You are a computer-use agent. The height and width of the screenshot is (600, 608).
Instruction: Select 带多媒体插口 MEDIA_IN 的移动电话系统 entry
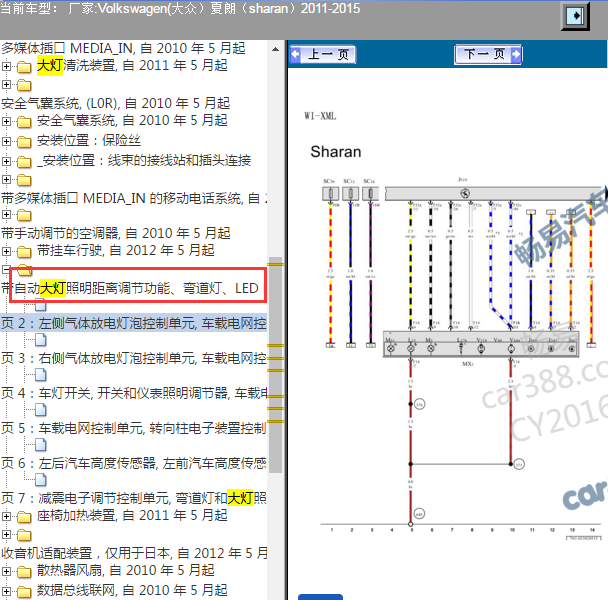(134, 199)
